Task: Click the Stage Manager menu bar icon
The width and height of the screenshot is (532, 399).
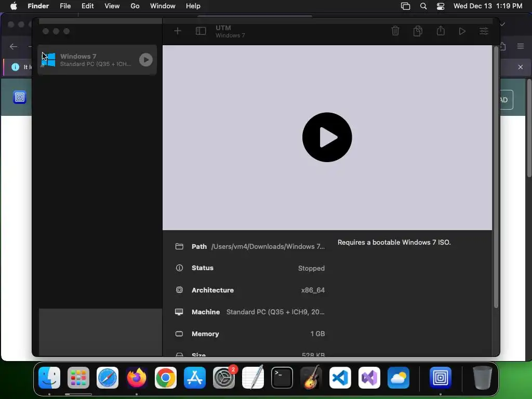Action: point(405,6)
